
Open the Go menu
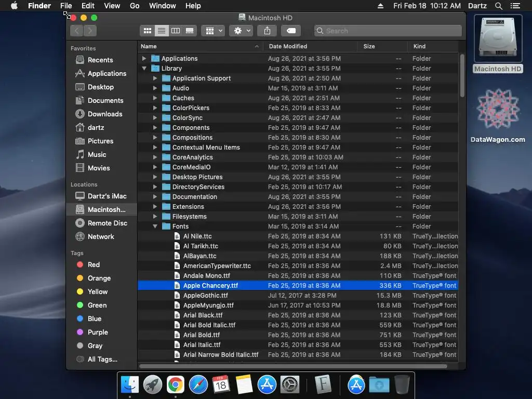point(135,6)
